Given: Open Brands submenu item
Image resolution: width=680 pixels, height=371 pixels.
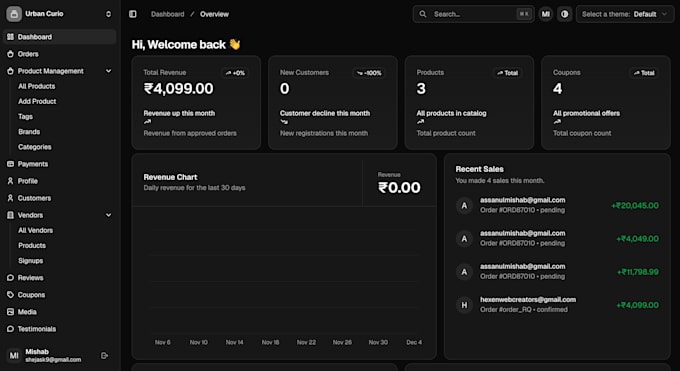Looking at the screenshot, I should [x=29, y=131].
